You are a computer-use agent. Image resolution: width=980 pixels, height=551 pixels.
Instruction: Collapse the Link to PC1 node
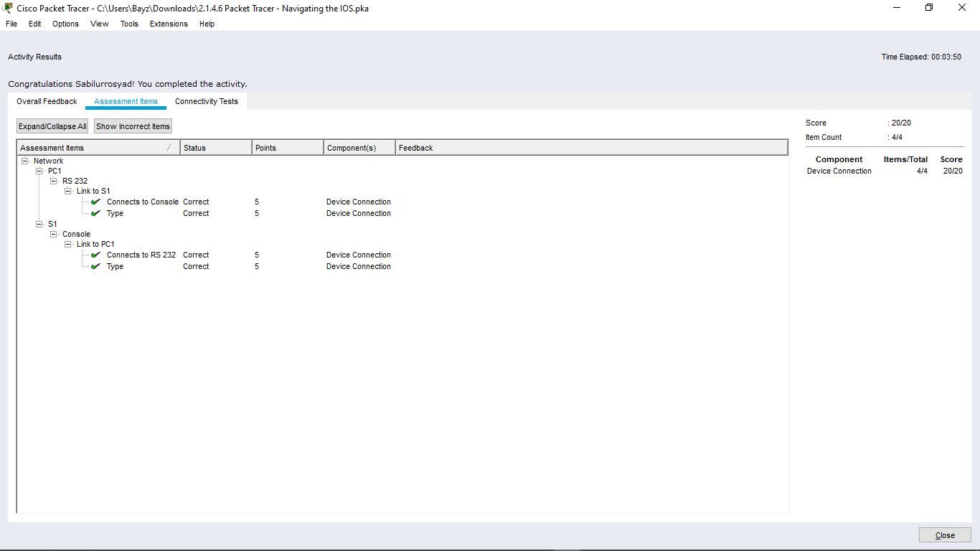point(68,244)
